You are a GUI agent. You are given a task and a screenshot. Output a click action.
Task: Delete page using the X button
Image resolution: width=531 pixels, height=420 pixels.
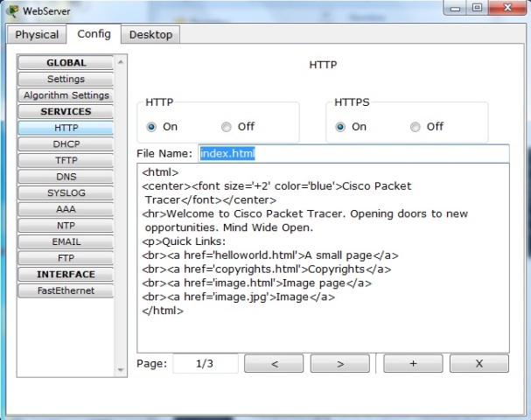coord(479,363)
